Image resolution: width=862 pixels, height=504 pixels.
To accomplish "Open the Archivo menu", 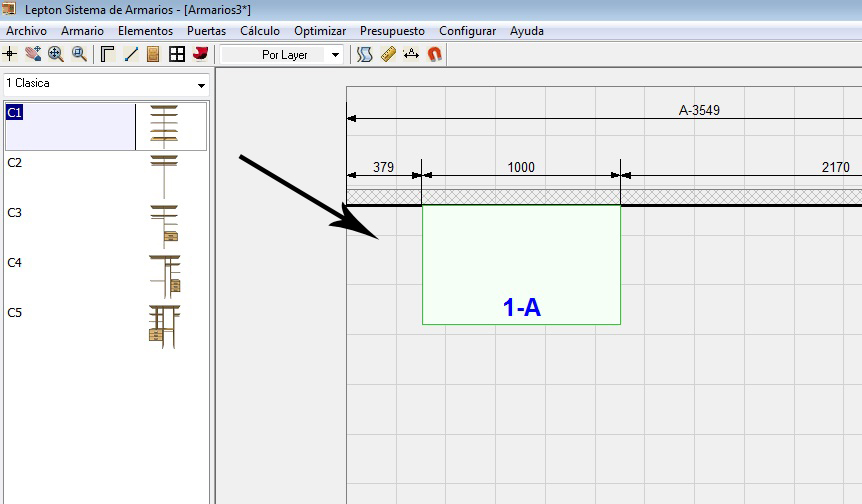I will pyautogui.click(x=26, y=31).
